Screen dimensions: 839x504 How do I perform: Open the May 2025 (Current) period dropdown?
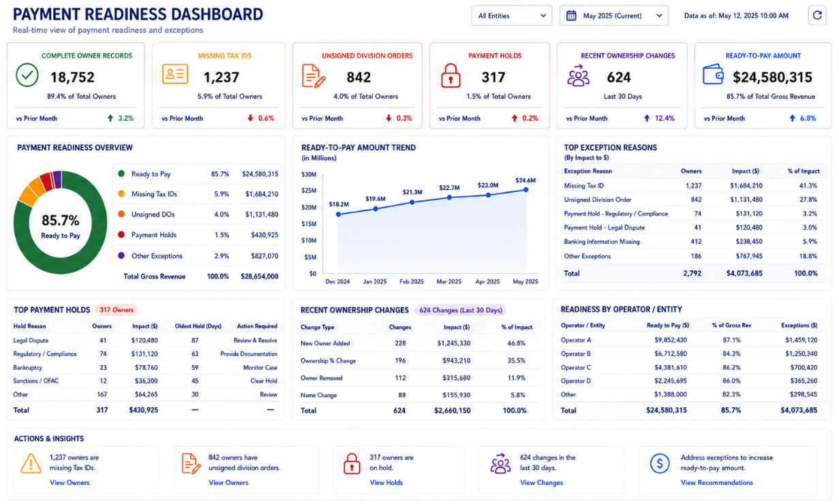click(x=614, y=16)
